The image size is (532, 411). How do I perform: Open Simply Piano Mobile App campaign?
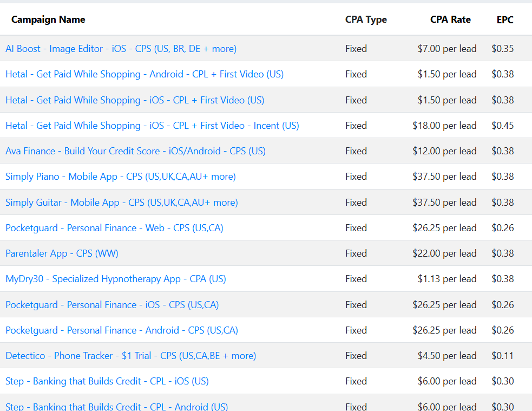point(121,177)
